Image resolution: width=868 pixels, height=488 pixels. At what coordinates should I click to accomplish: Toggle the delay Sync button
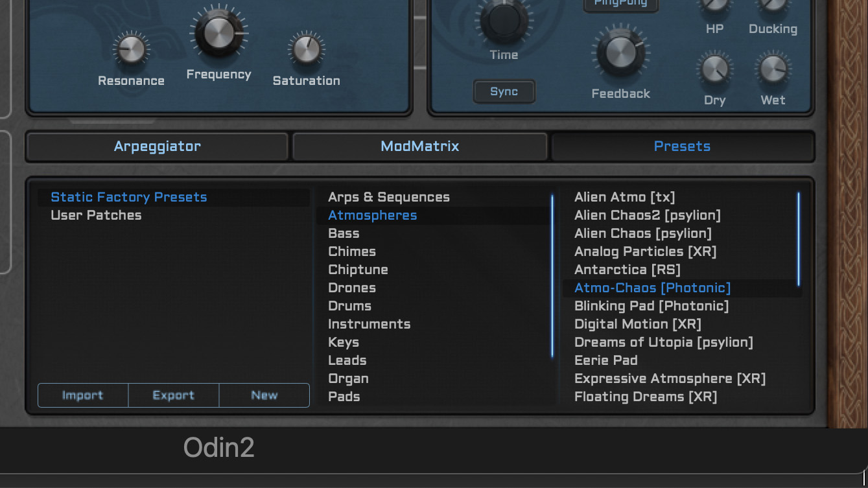click(504, 91)
